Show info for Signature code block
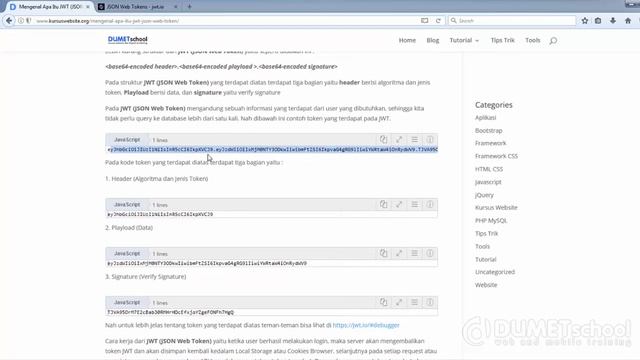640x360 pixels. pyautogui.click(x=430, y=302)
